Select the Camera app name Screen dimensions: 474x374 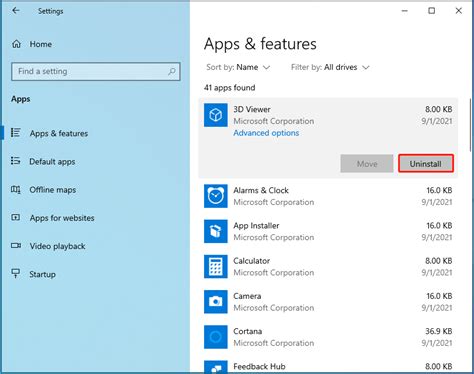[247, 296]
